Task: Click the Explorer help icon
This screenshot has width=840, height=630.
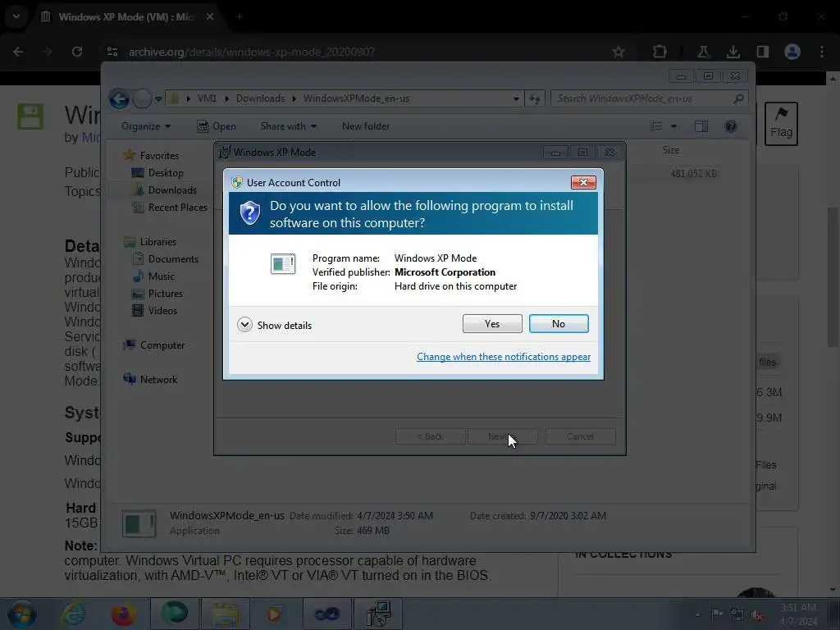Action: tap(731, 126)
